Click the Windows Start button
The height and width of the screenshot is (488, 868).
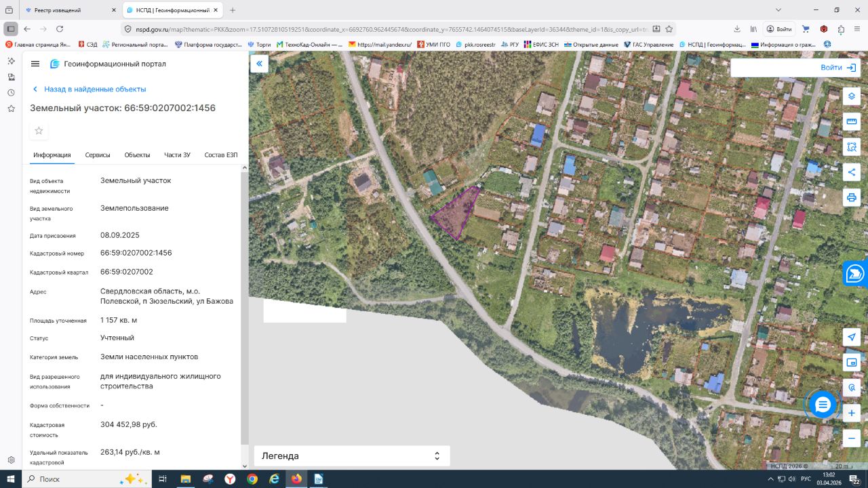click(x=11, y=479)
